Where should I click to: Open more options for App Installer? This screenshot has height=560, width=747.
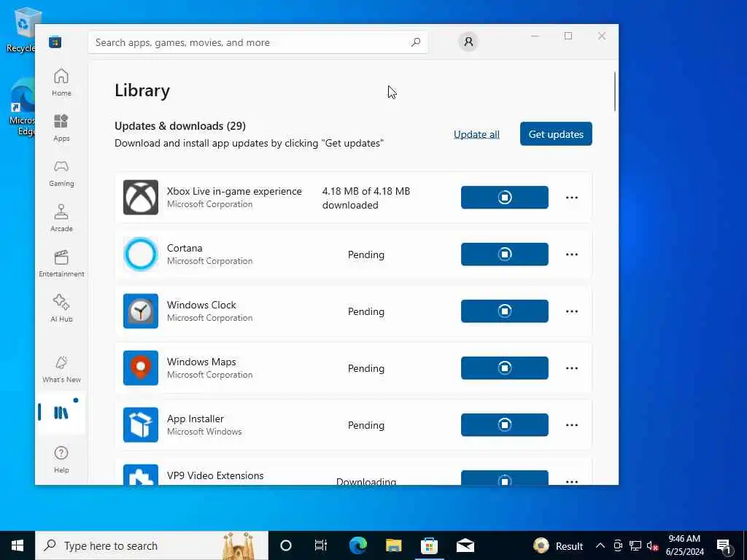point(572,425)
